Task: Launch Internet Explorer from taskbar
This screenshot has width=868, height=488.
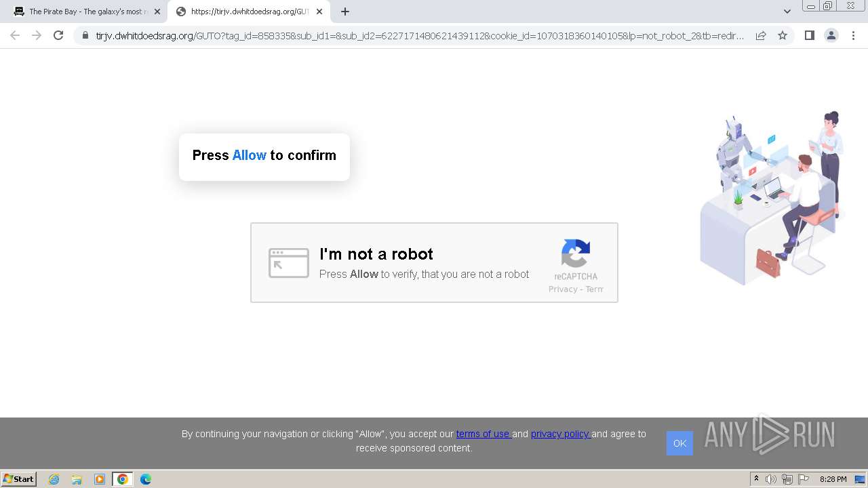Action: click(x=54, y=479)
